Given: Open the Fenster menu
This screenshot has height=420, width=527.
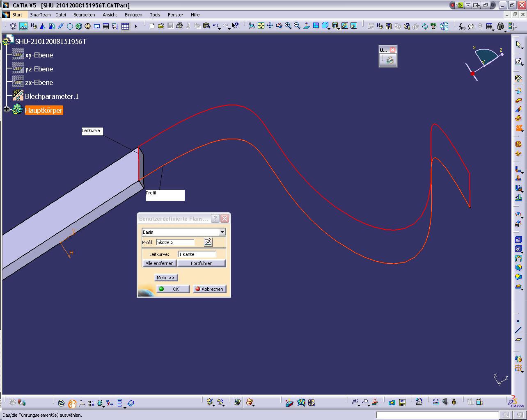Looking at the screenshot, I should 175,15.
